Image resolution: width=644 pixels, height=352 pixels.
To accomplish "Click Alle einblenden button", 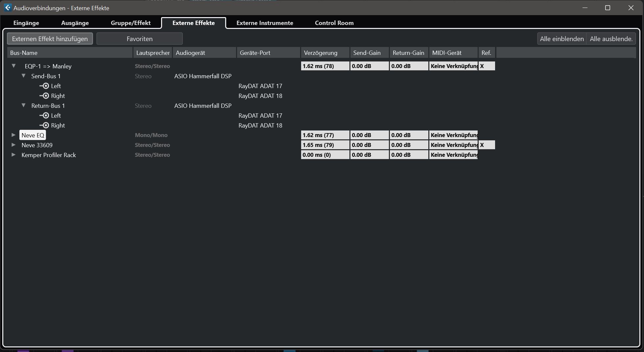I will point(562,39).
